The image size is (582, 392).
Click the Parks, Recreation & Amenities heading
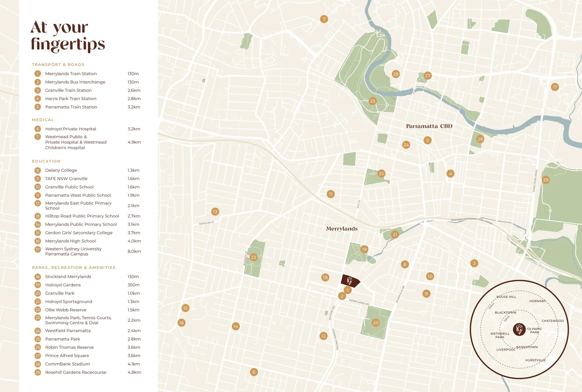pos(74,268)
